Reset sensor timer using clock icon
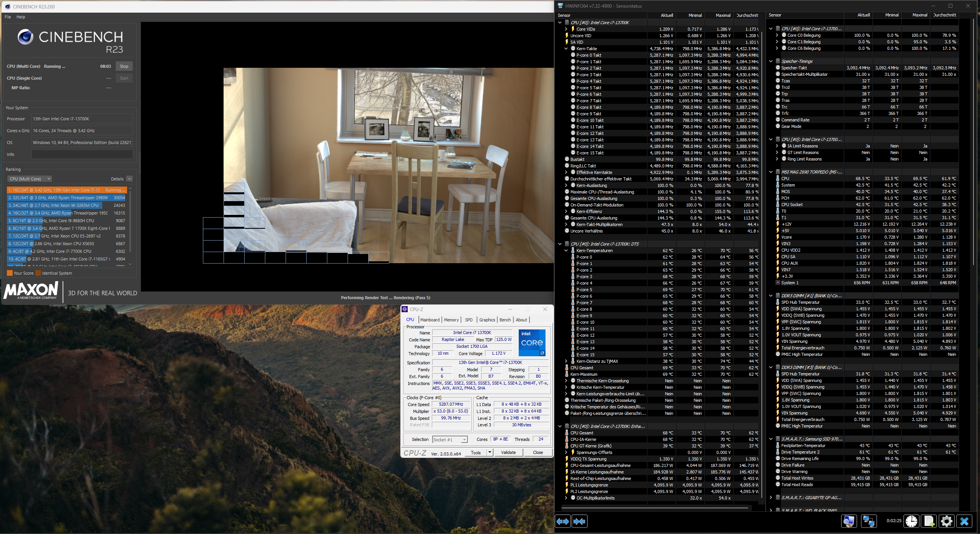The height and width of the screenshot is (534, 980). point(911,521)
